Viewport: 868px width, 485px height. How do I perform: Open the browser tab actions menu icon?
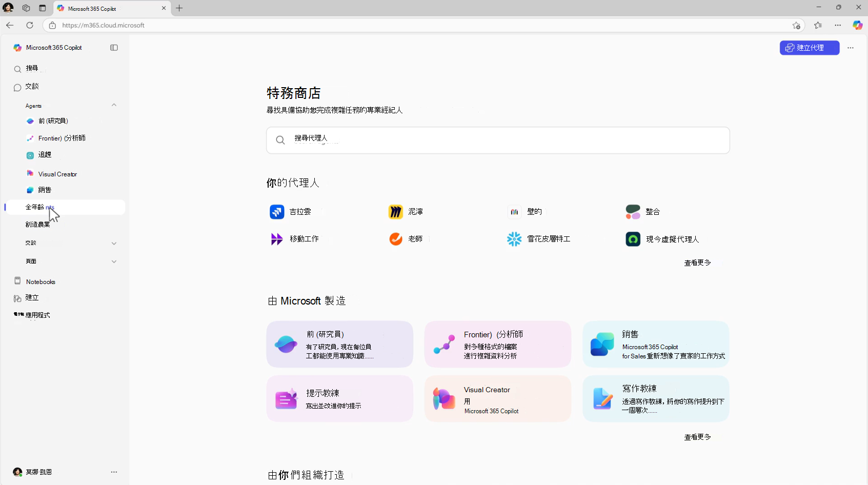(43, 8)
